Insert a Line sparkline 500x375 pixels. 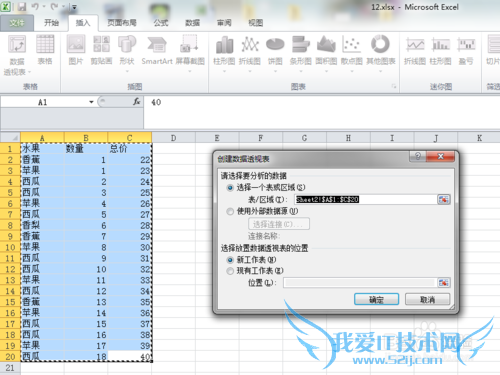415,45
